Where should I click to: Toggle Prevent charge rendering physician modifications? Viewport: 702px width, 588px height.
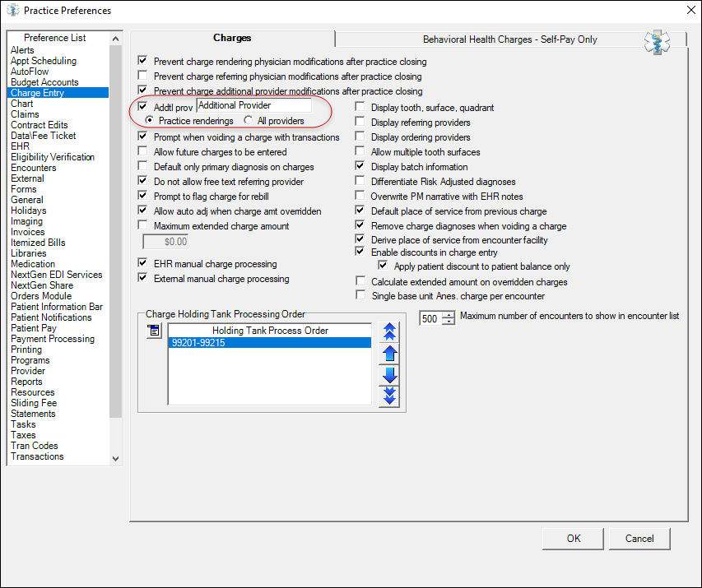[143, 60]
